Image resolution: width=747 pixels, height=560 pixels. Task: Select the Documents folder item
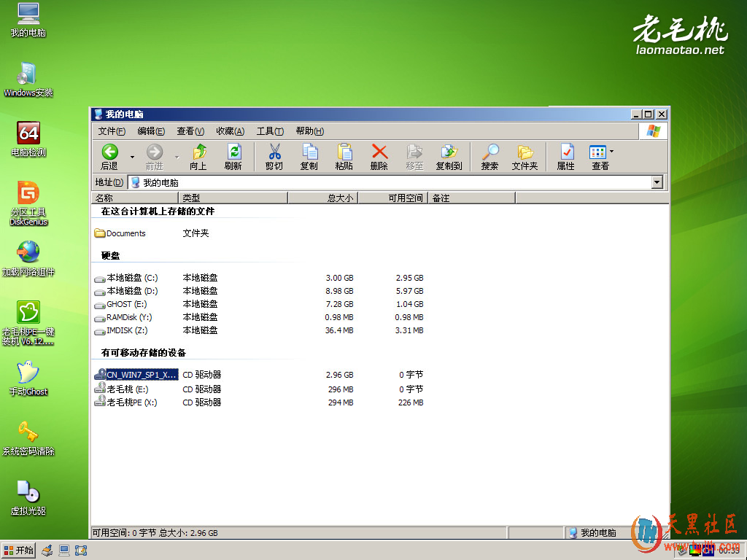tap(125, 233)
